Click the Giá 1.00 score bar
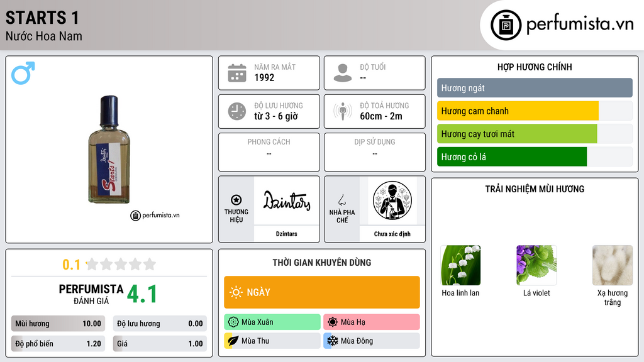 pyautogui.click(x=160, y=344)
